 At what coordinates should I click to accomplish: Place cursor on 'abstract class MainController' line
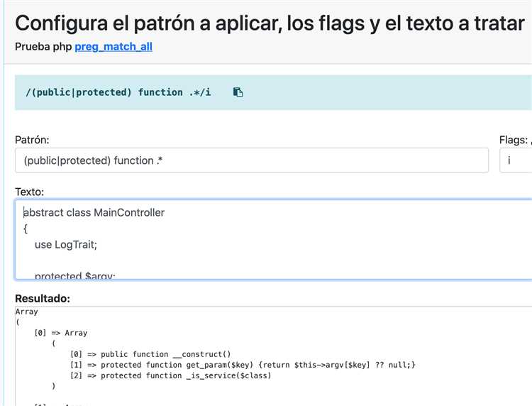pyautogui.click(x=94, y=212)
